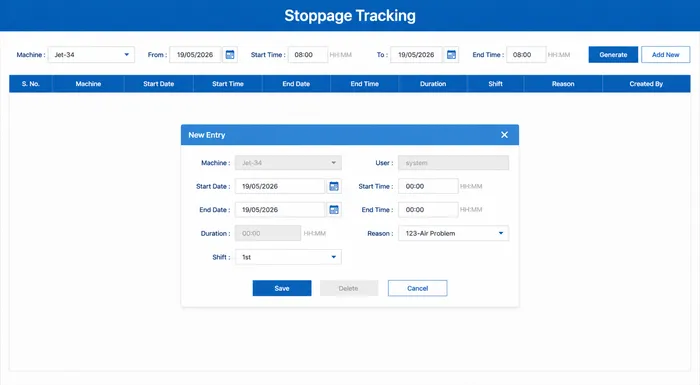Open calendar for End Date in dialog

tap(334, 209)
